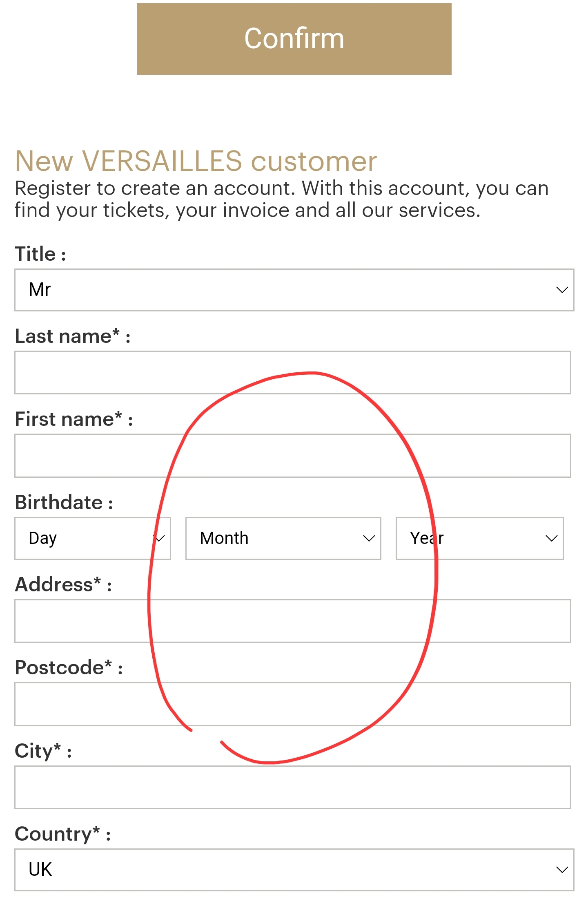Open the Country dropdown showing UK
Viewport: 588px width, 904px height.
(294, 870)
